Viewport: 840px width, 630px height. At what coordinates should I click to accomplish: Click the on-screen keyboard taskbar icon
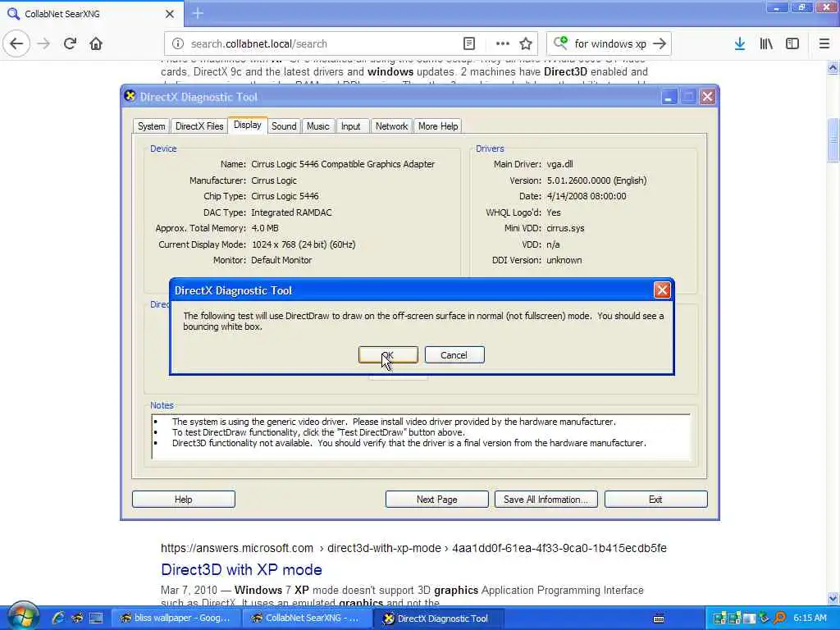coord(659,619)
